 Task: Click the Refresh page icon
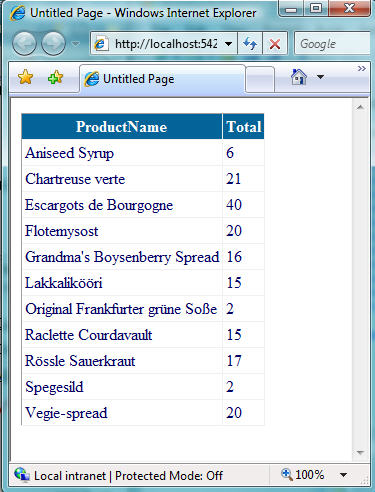pyautogui.click(x=250, y=43)
